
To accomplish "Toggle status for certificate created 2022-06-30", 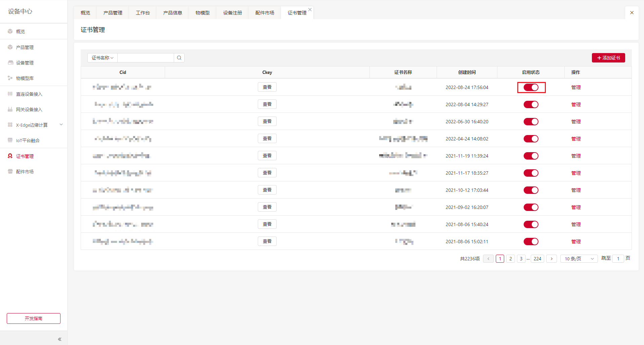I will tap(531, 122).
